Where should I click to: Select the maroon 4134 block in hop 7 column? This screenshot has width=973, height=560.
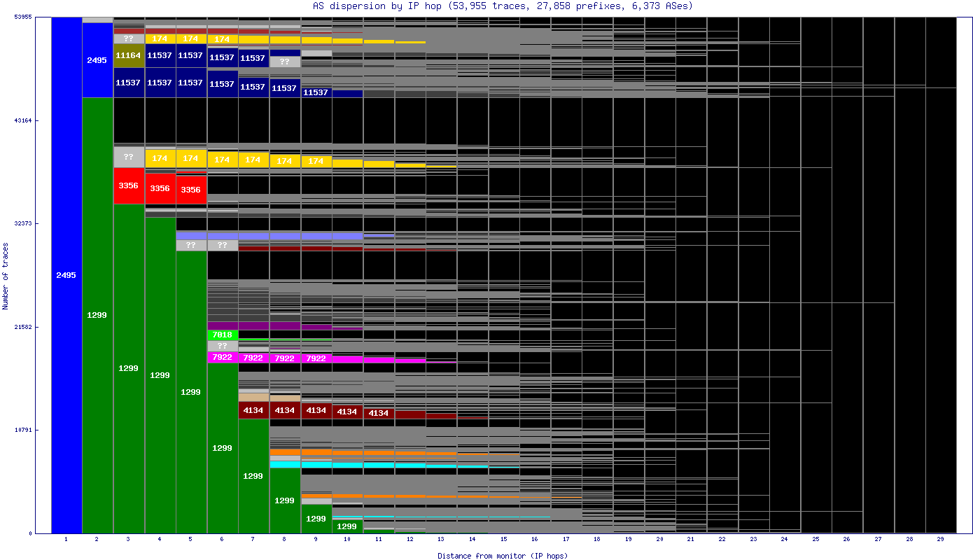[253, 410]
